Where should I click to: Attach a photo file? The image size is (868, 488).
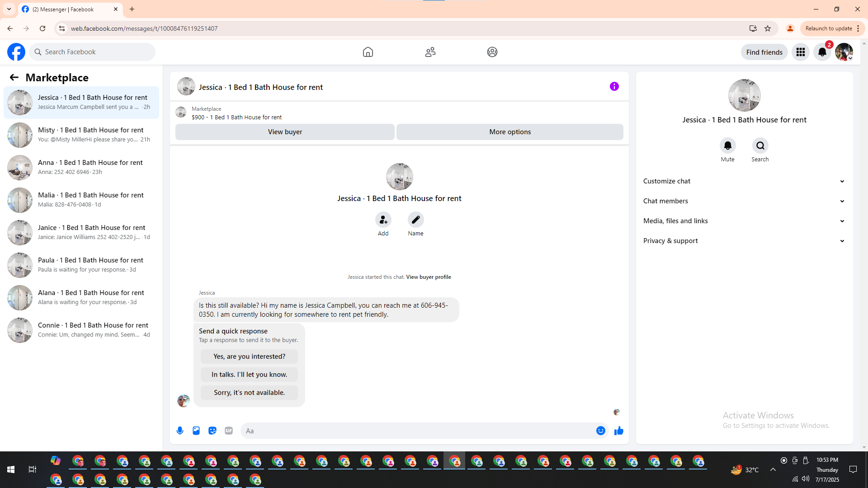(196, 431)
